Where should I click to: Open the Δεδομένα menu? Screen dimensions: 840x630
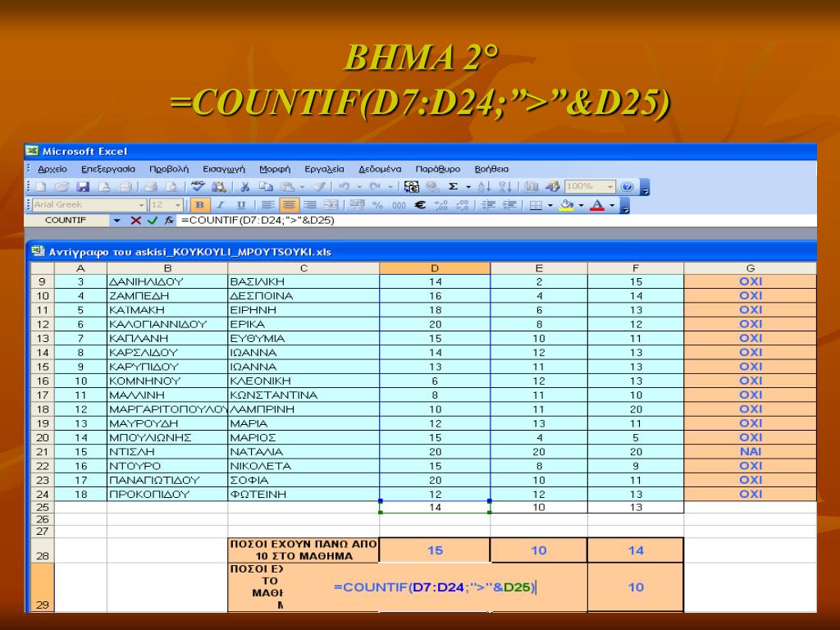click(380, 169)
